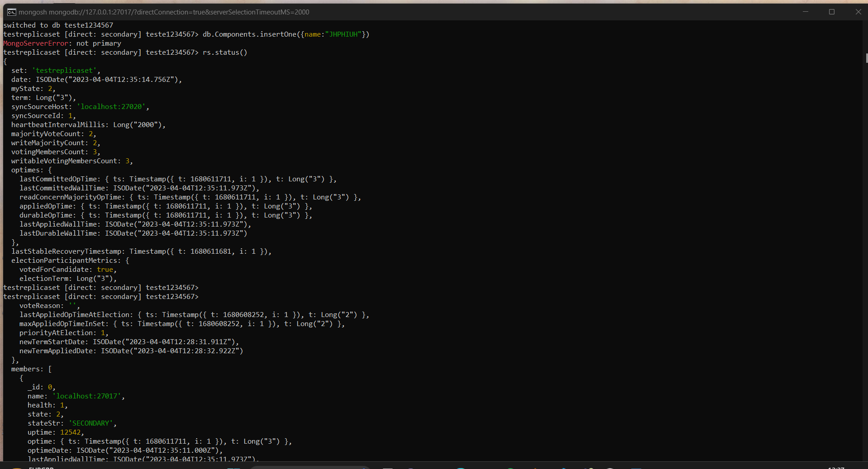Click the votedForCandidate true value

(105, 270)
